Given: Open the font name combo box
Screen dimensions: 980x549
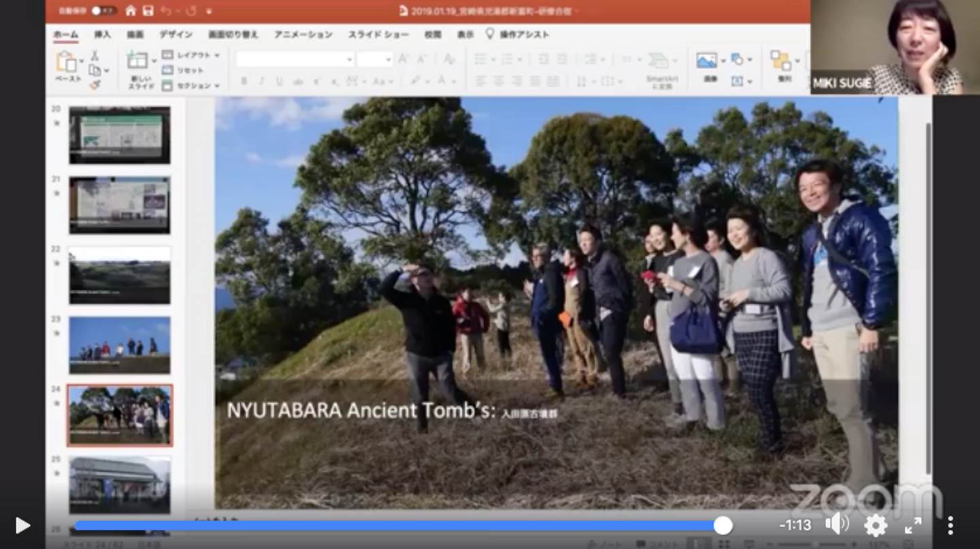Looking at the screenshot, I should [x=295, y=59].
